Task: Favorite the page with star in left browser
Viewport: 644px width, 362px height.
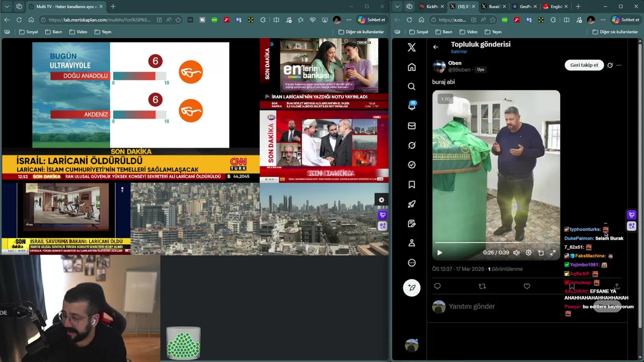Action: click(178, 20)
